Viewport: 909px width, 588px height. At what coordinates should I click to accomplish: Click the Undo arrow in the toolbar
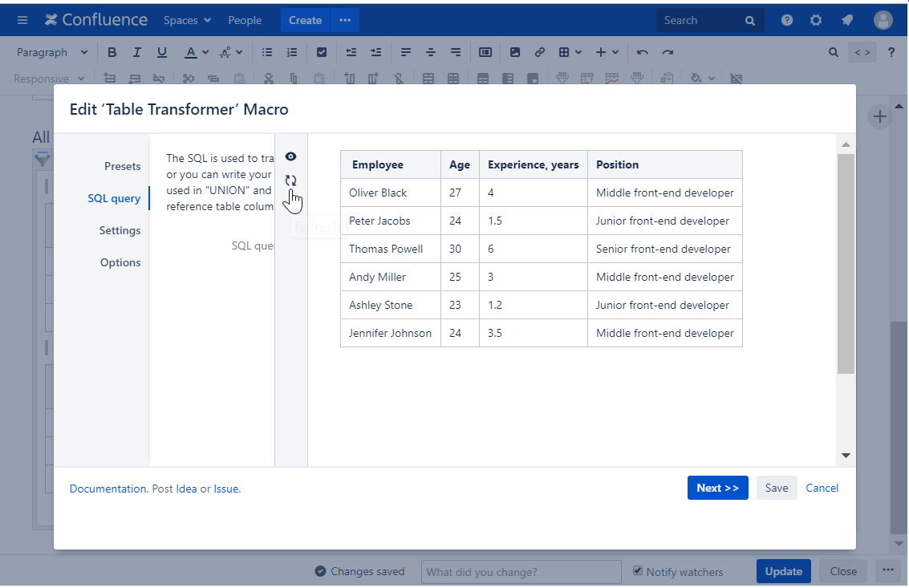click(642, 52)
